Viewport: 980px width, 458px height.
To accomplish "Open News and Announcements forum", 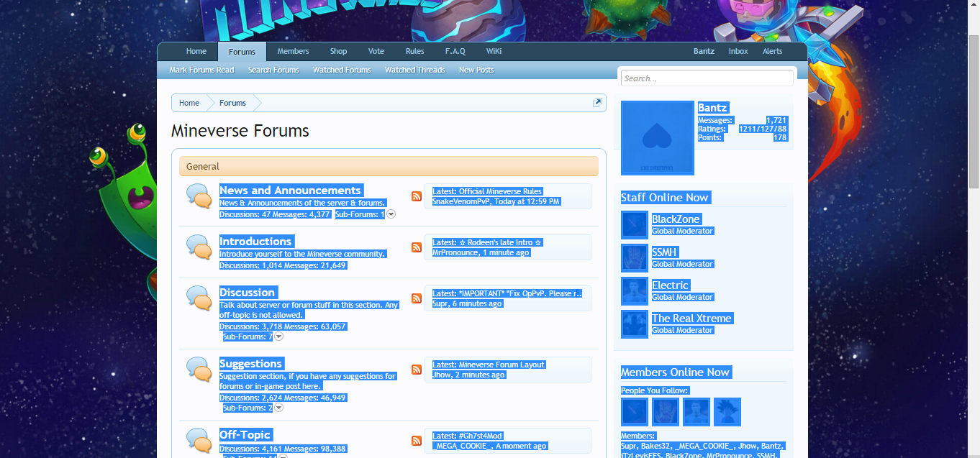I will click(x=290, y=191).
